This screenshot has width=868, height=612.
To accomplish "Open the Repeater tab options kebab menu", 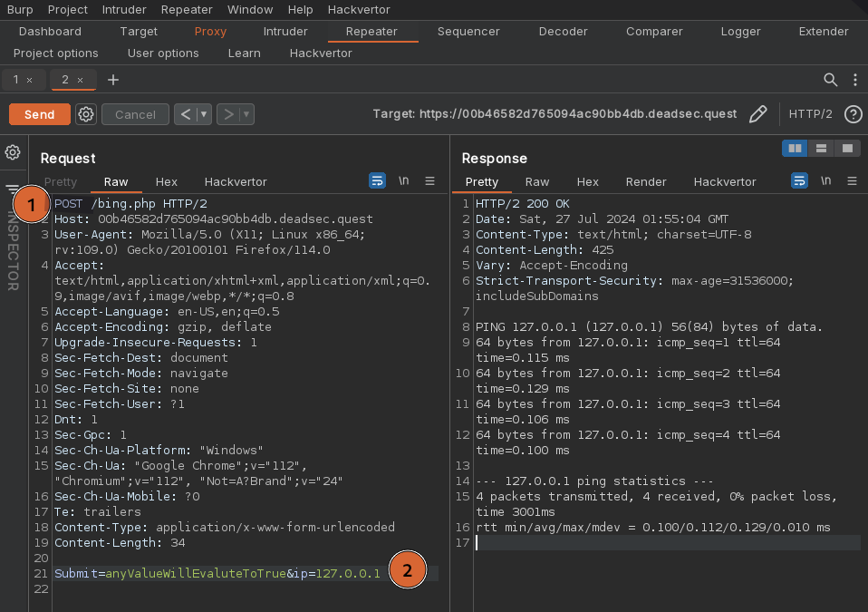I will click(855, 80).
